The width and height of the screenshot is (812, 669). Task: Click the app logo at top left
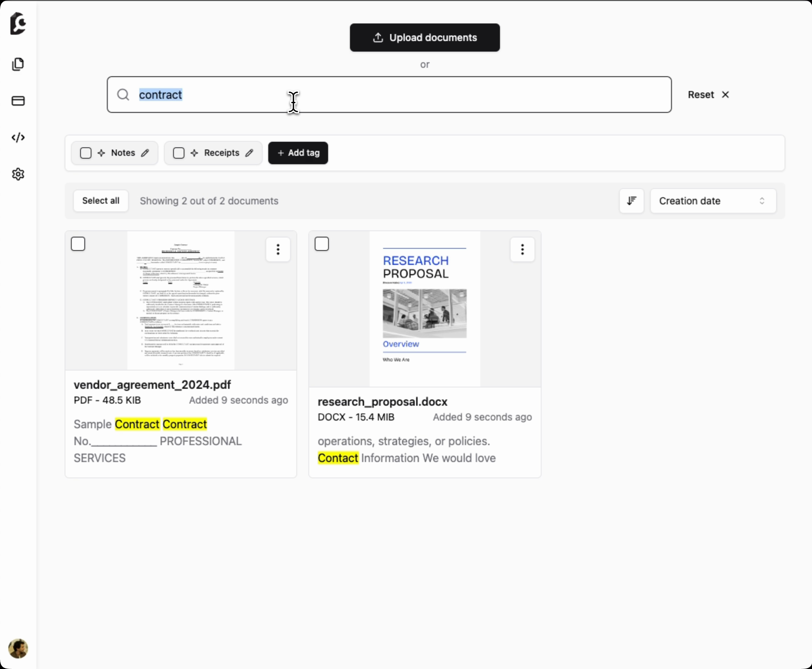pyautogui.click(x=18, y=24)
